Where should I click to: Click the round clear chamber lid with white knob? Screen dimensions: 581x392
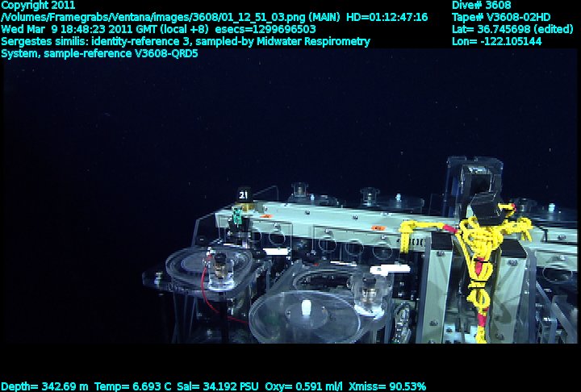tap(304, 316)
